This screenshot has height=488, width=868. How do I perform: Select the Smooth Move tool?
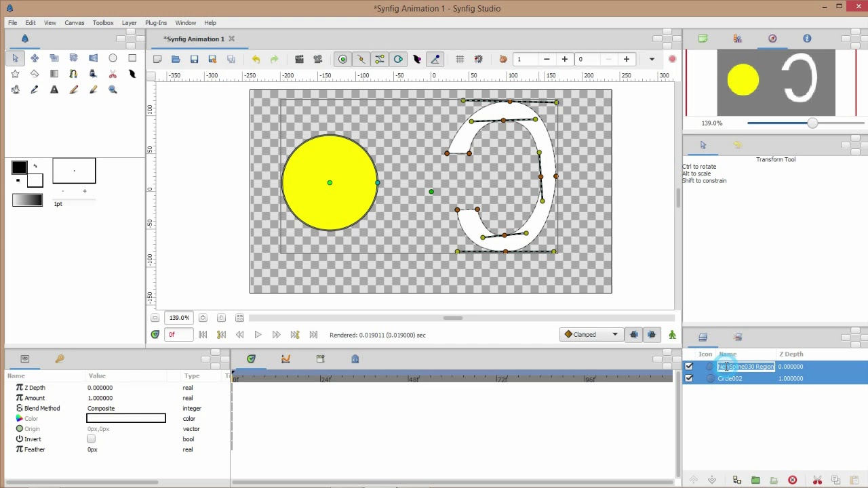click(x=35, y=58)
